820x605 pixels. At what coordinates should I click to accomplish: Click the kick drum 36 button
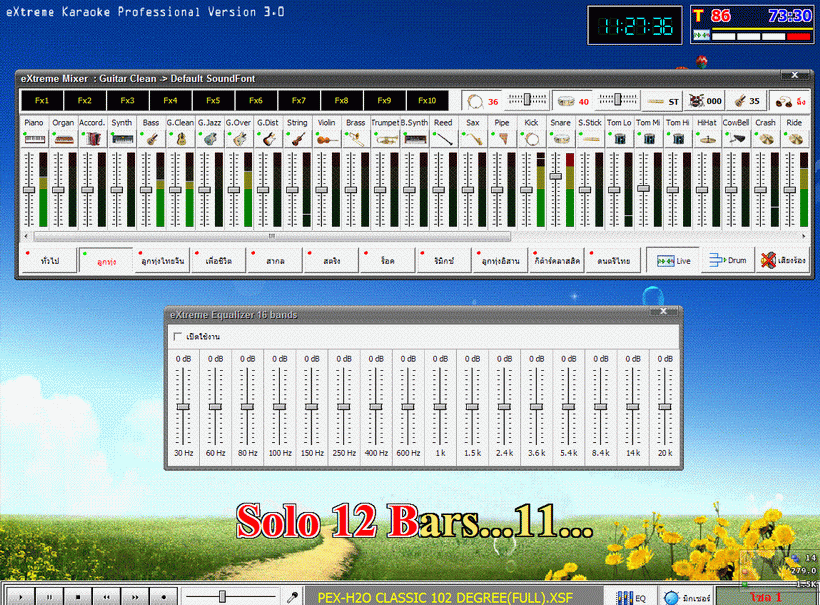tap(482, 101)
